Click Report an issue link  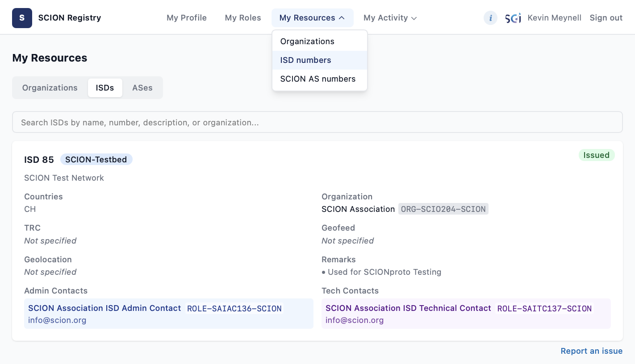[592, 351]
